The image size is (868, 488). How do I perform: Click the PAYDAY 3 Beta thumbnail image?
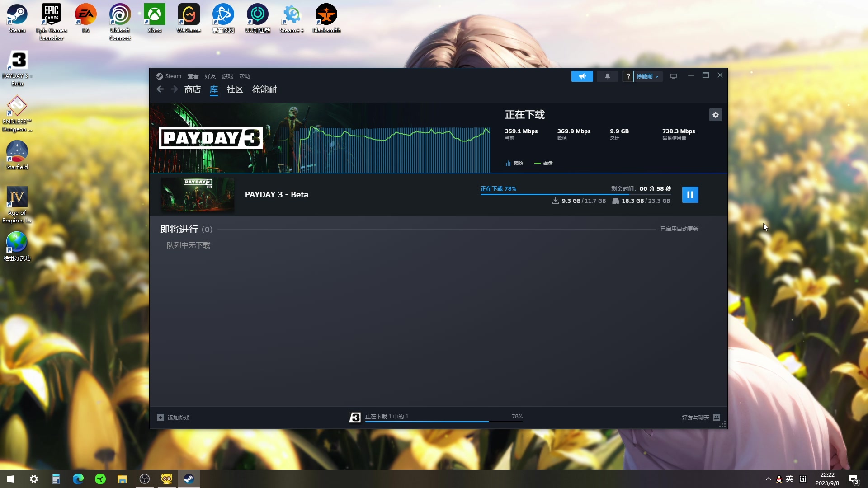pos(198,195)
